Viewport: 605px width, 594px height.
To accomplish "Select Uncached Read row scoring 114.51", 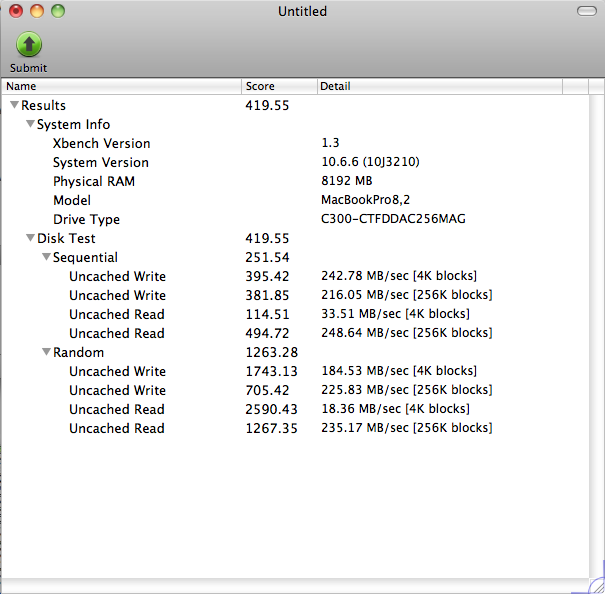I will [x=296, y=314].
